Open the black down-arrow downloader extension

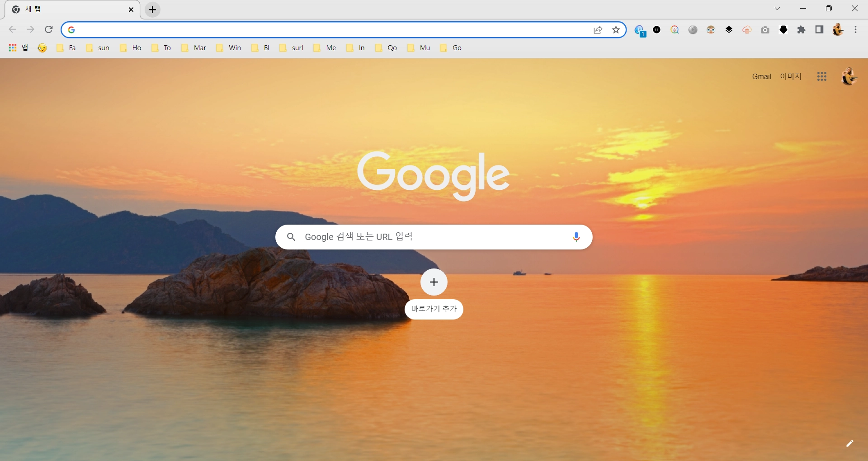click(783, 30)
